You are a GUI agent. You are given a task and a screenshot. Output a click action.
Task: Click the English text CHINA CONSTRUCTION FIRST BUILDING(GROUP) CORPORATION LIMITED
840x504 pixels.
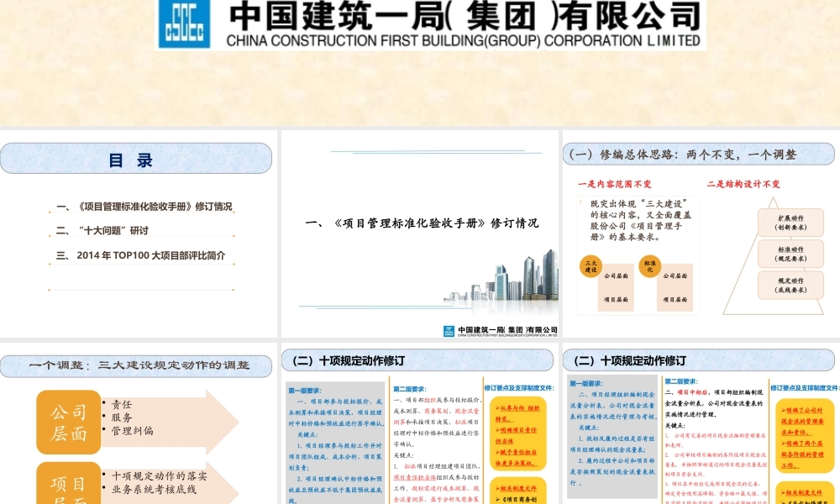(463, 40)
